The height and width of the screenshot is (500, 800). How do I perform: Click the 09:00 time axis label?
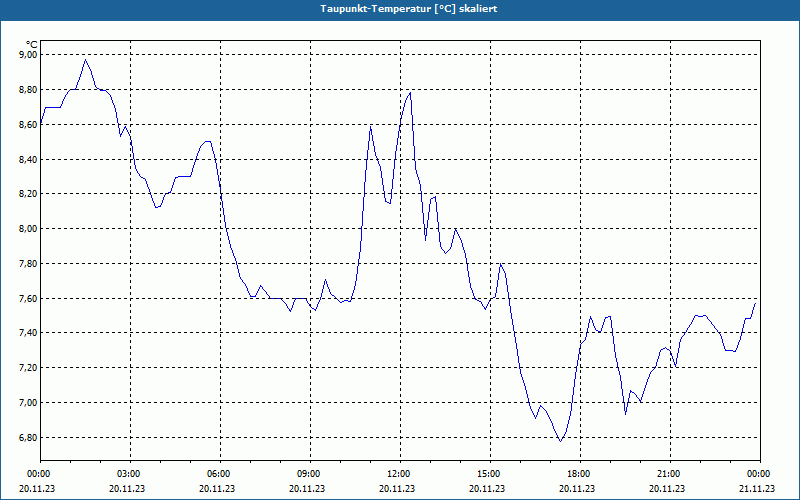click(x=310, y=473)
